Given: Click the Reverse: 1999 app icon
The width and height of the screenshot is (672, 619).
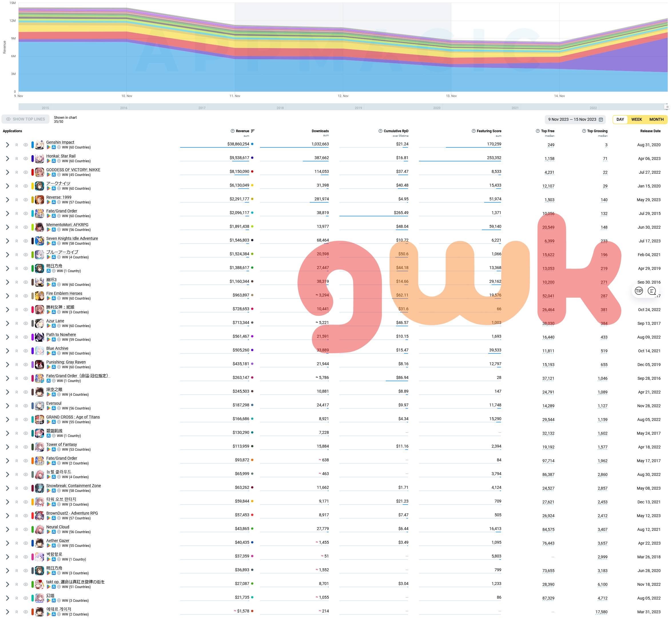Looking at the screenshot, I should (39, 200).
